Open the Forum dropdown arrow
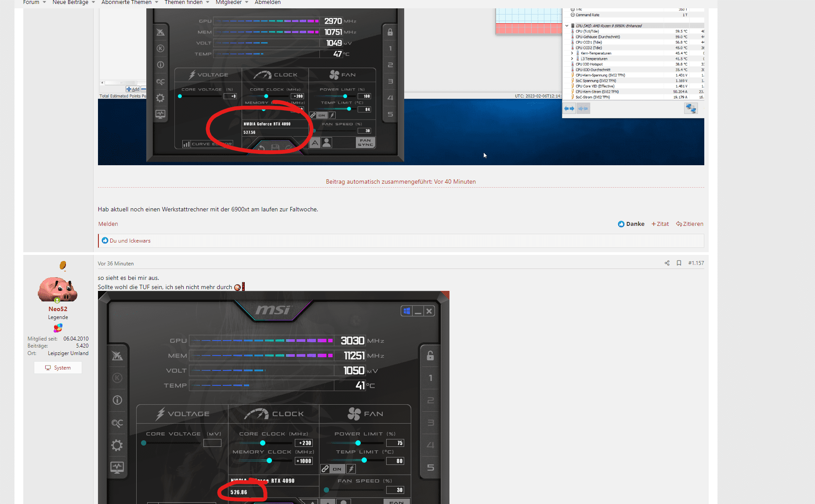 click(x=44, y=2)
